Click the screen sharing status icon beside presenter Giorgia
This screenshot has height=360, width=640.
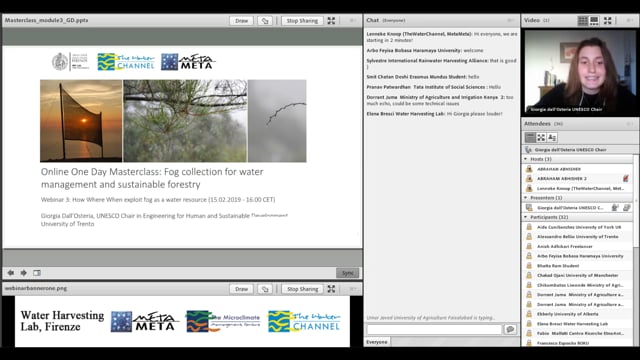pyautogui.click(x=627, y=208)
